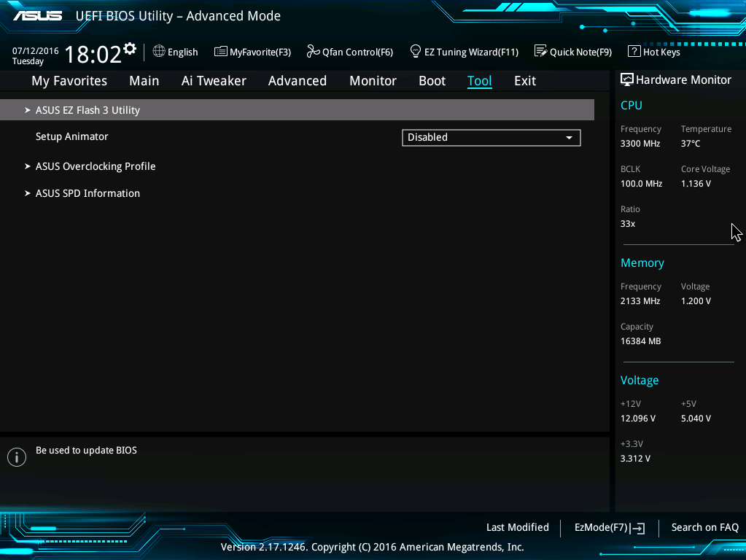Expand ASUS Overclocking Profile
This screenshot has height=560, width=746.
tap(95, 166)
